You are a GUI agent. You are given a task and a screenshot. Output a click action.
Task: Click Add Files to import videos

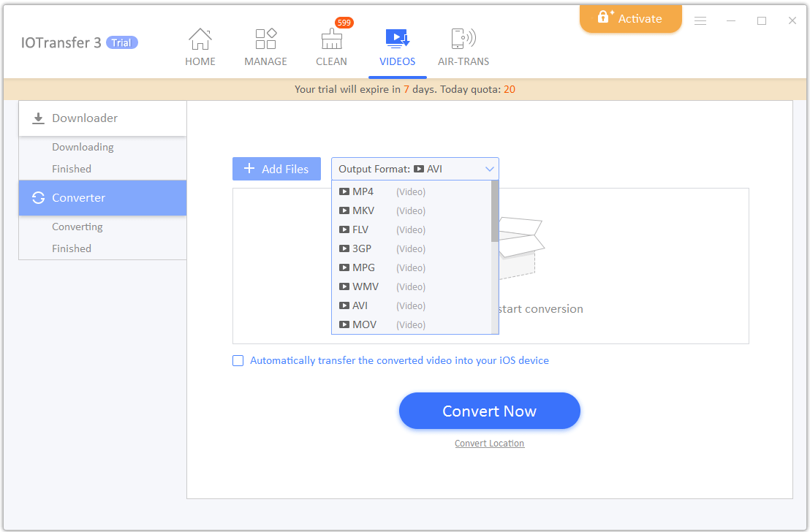pyautogui.click(x=276, y=169)
